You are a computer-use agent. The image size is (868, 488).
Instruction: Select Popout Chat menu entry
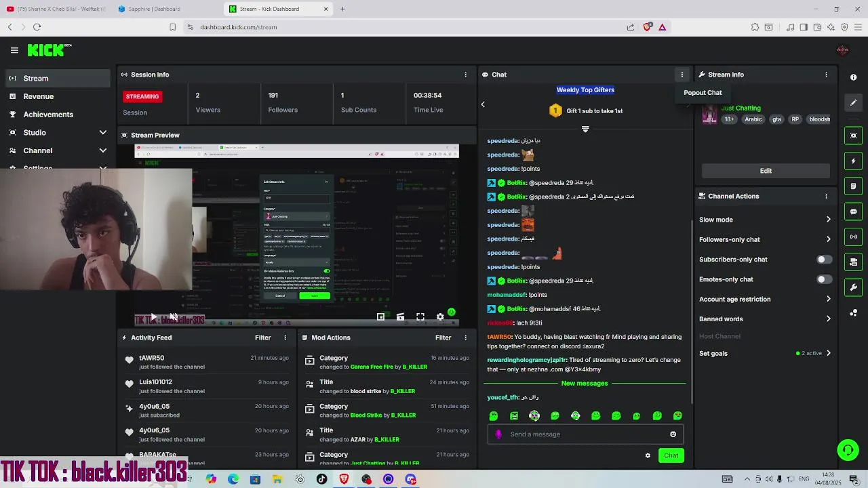point(703,93)
